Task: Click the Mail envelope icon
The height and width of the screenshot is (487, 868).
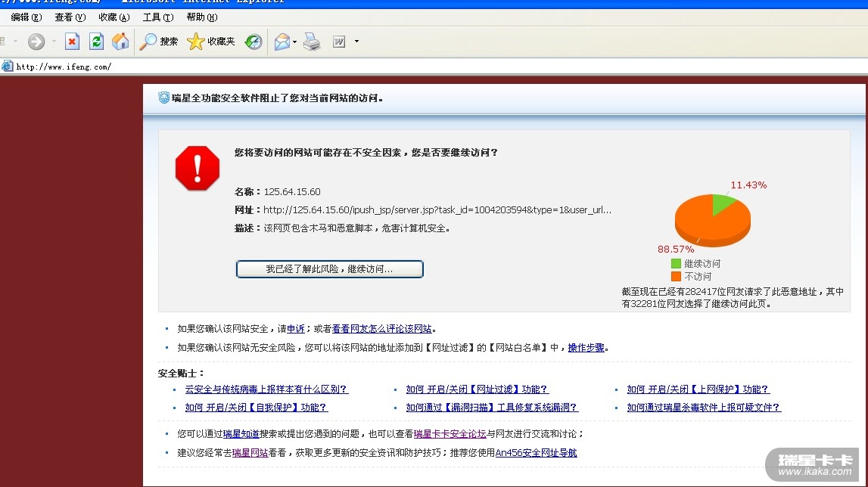Action: tap(282, 42)
